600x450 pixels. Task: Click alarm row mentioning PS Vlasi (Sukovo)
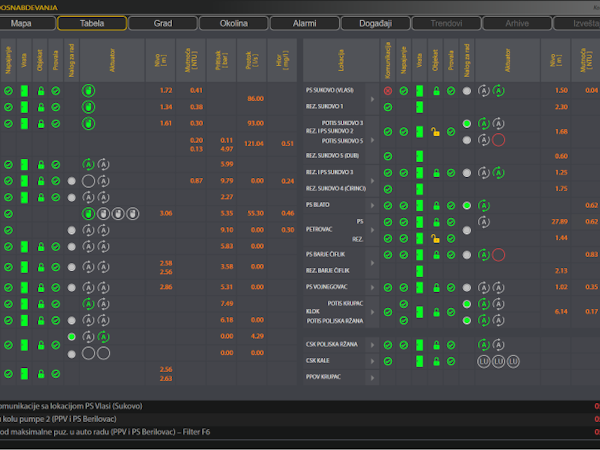point(300,406)
